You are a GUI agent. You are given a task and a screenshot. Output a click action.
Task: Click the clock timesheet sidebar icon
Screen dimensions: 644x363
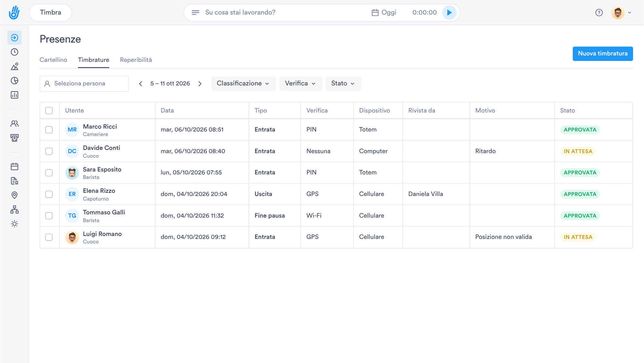(x=14, y=52)
